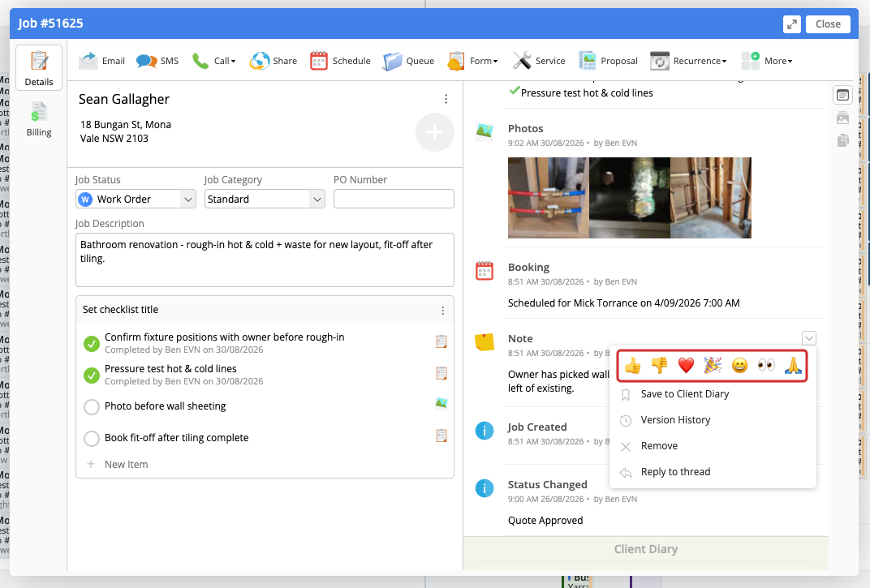Click the round plus button by address

click(434, 132)
